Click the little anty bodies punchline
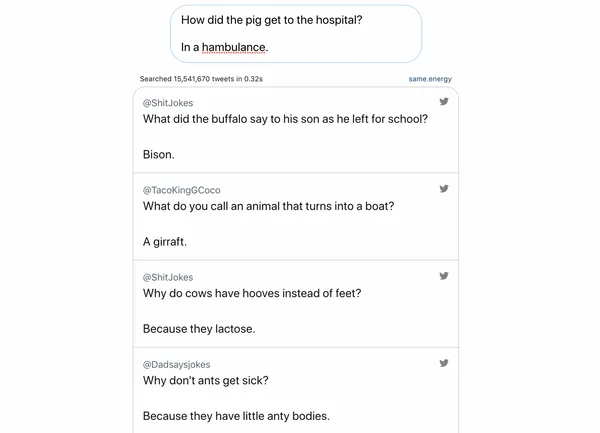Viewport: 600px width, 433px height. pos(236,416)
